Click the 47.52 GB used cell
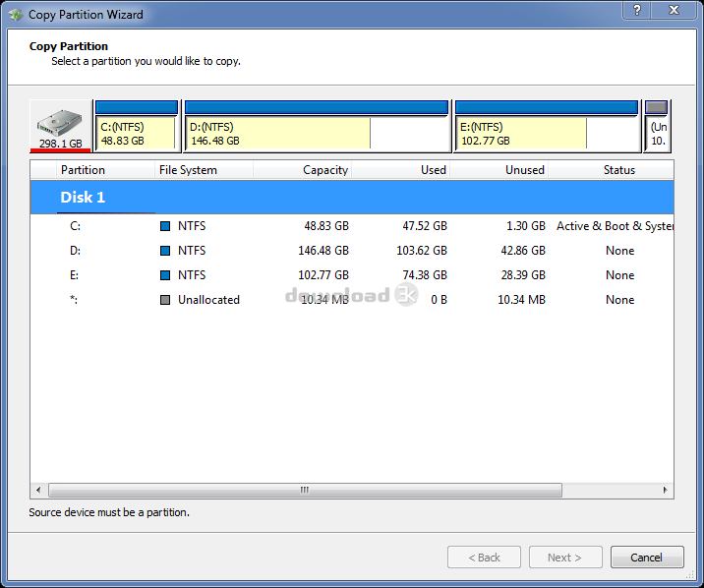Image resolution: width=704 pixels, height=588 pixels. (425, 226)
